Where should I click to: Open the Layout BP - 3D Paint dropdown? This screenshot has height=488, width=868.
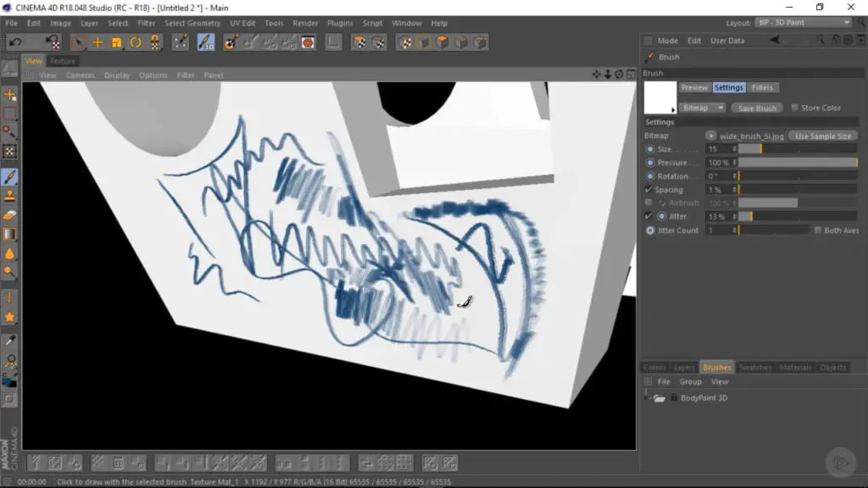[804, 23]
